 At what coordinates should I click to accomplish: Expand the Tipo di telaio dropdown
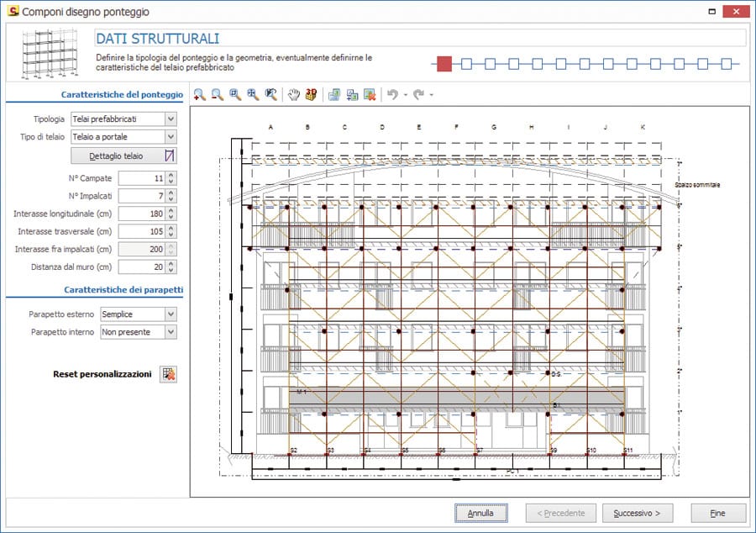171,136
